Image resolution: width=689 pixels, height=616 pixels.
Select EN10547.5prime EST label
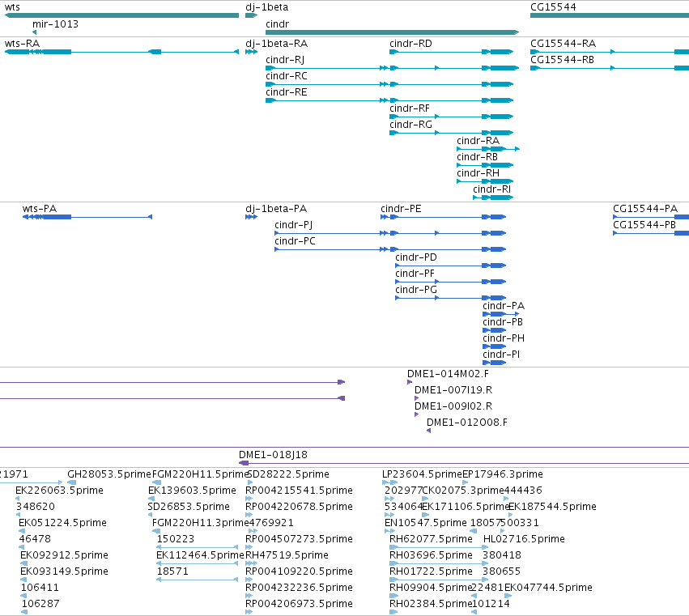point(425,523)
